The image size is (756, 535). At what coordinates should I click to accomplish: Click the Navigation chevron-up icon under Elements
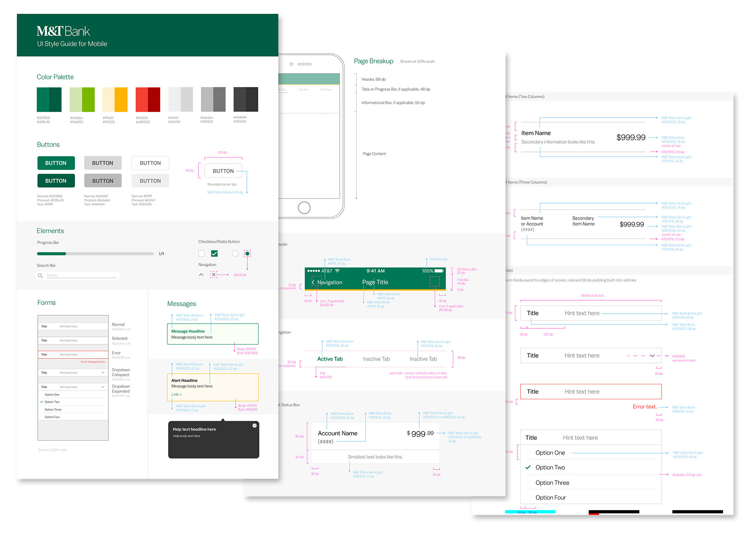pos(201,275)
